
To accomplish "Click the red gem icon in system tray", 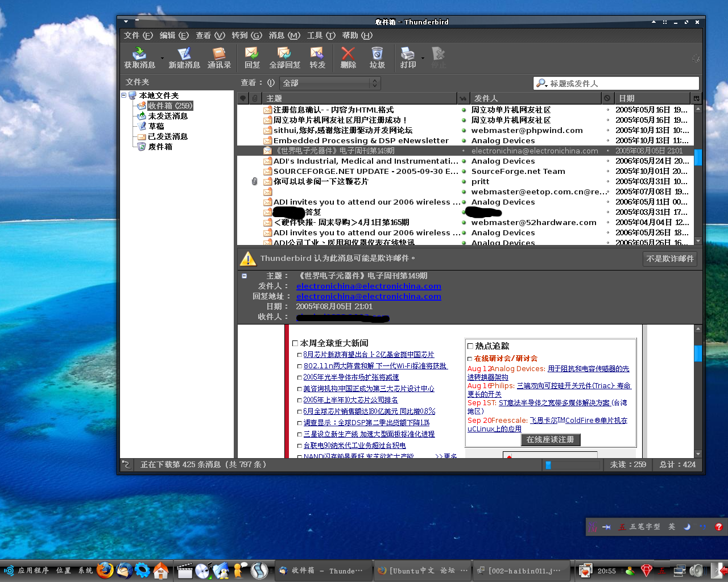I will [x=647, y=570].
